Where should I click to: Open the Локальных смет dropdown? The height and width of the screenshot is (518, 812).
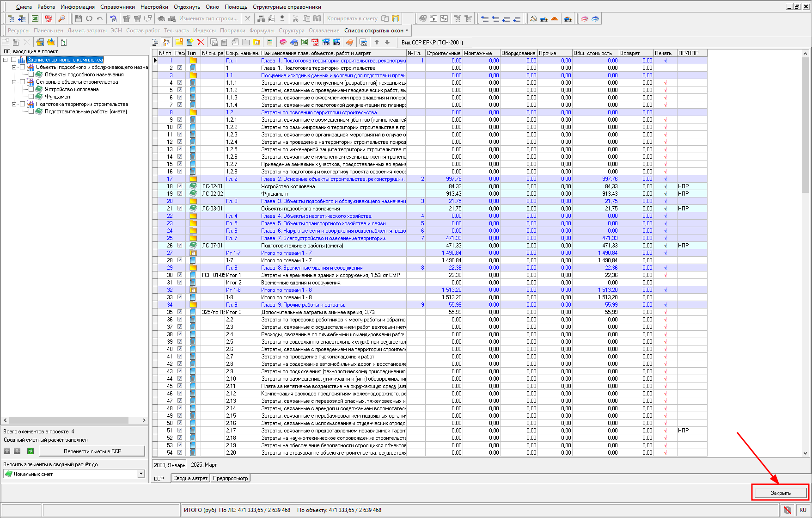(141, 474)
